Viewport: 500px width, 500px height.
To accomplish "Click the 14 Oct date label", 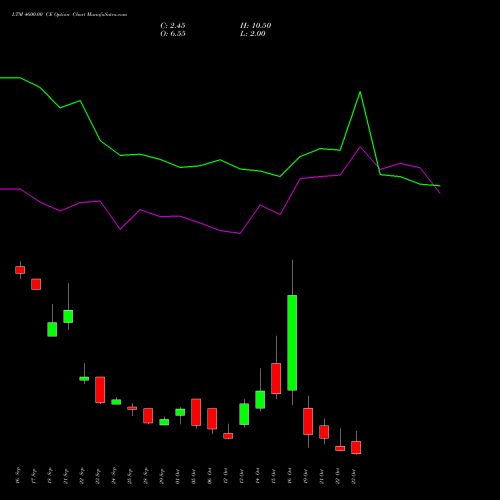I will click(257, 476).
